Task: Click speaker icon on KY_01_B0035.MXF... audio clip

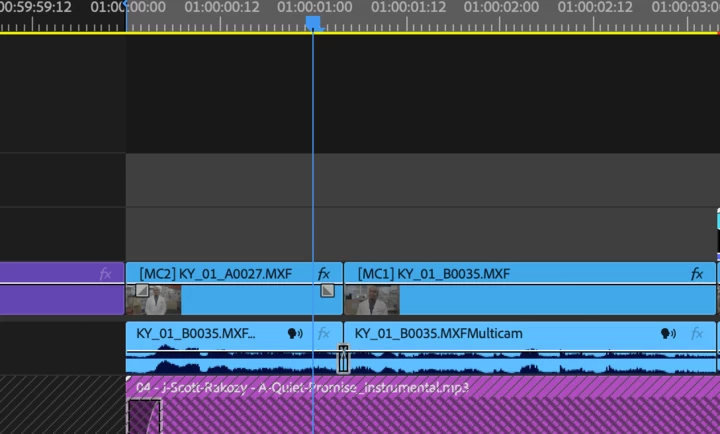Action: pos(295,333)
